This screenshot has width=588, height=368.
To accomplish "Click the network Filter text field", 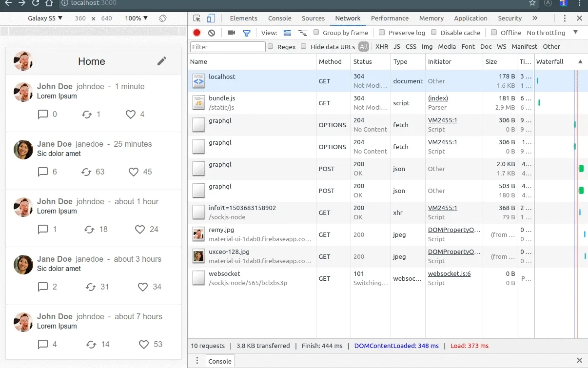I will (228, 47).
